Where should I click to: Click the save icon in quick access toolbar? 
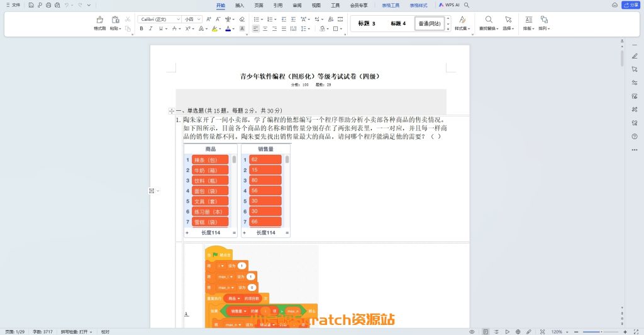pos(30,5)
